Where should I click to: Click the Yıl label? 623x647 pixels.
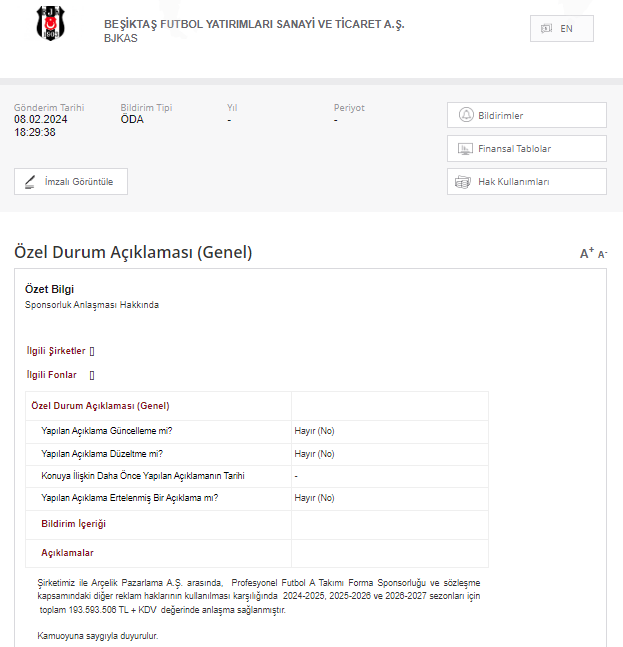pyautogui.click(x=232, y=108)
